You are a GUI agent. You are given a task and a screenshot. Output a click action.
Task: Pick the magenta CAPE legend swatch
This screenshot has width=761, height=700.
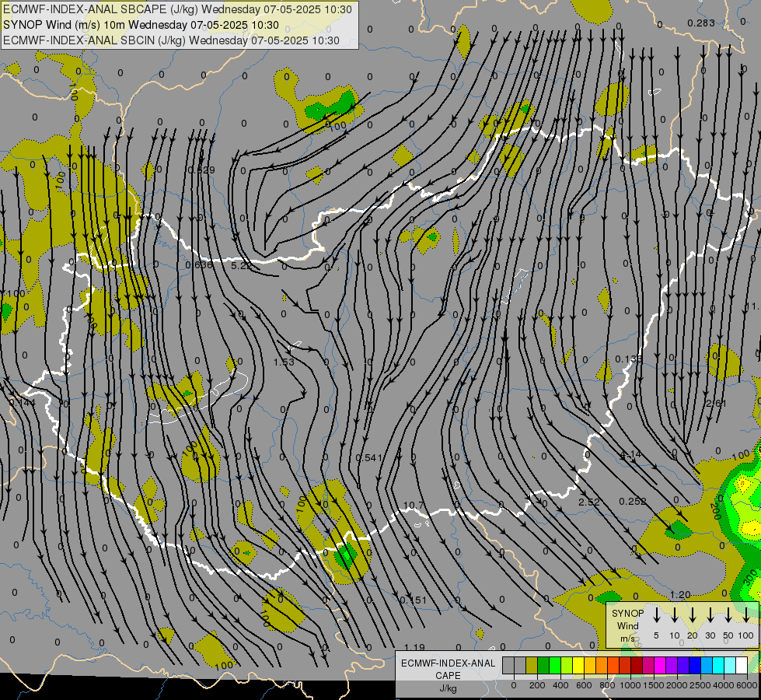click(x=660, y=665)
